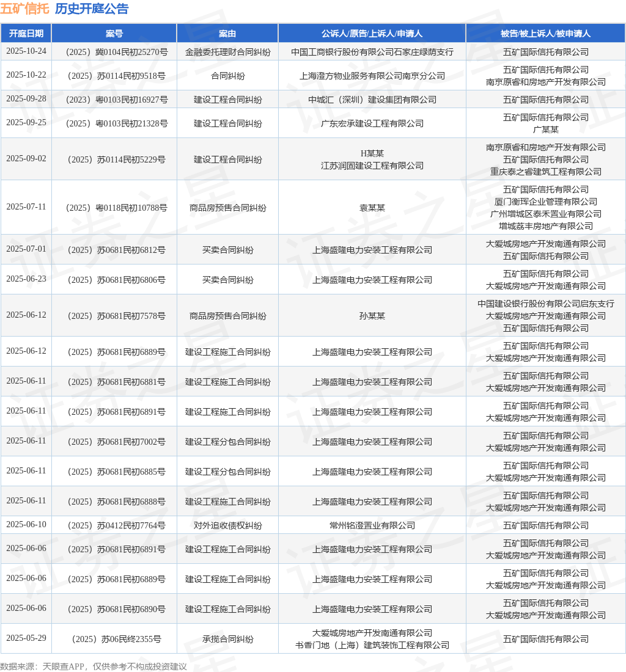The image size is (626, 672).
Task: Click the 五矿信托 title text
Action: pos(25,9)
